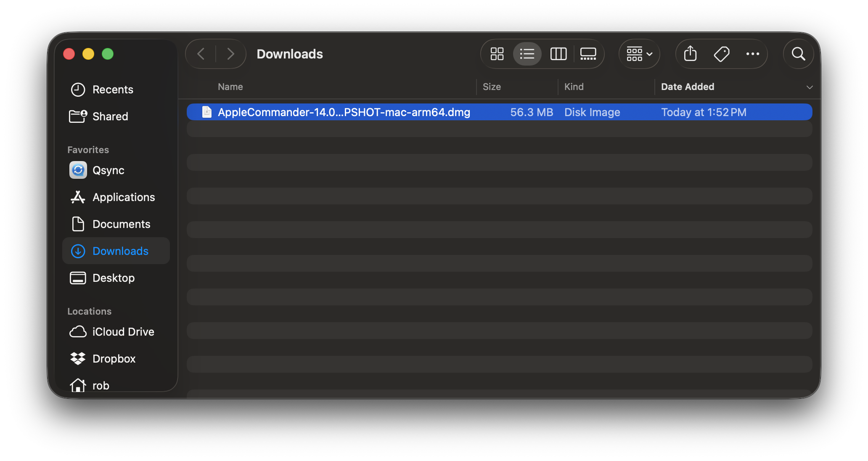This screenshot has width=868, height=461.
Task: Open Applications in the sidebar
Action: 116,197
